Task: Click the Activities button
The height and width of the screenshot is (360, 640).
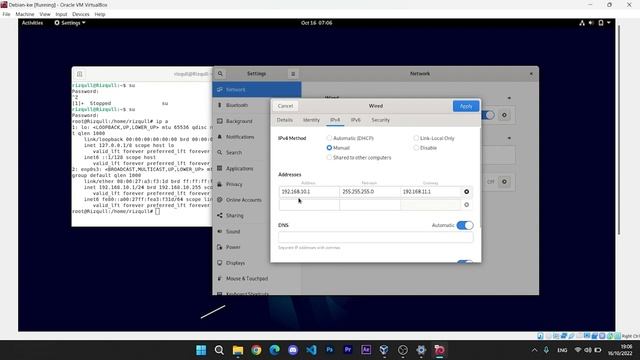Action: (x=32, y=23)
